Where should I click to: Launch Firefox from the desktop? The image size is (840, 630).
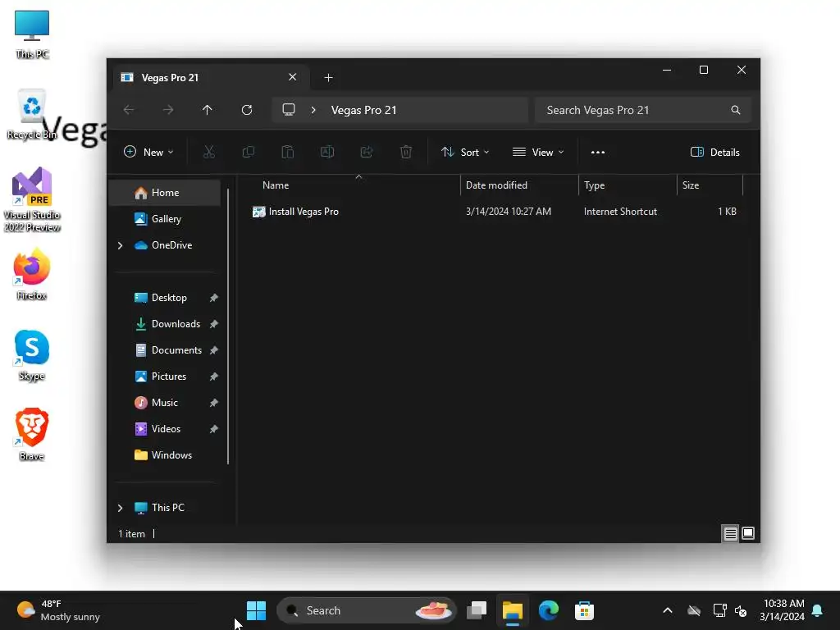32,274
